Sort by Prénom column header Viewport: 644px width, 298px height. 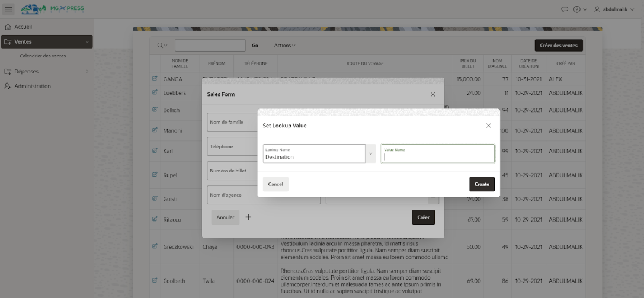pyautogui.click(x=216, y=63)
